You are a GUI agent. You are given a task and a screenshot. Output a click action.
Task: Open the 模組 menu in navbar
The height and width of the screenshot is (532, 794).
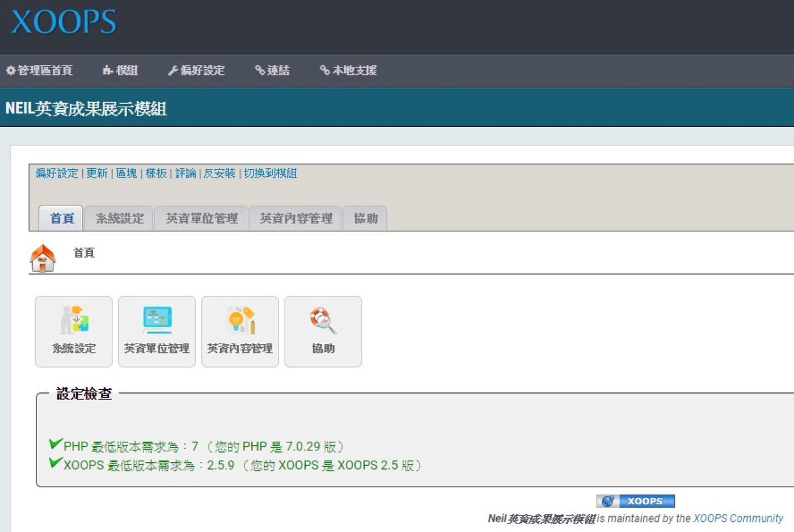120,70
